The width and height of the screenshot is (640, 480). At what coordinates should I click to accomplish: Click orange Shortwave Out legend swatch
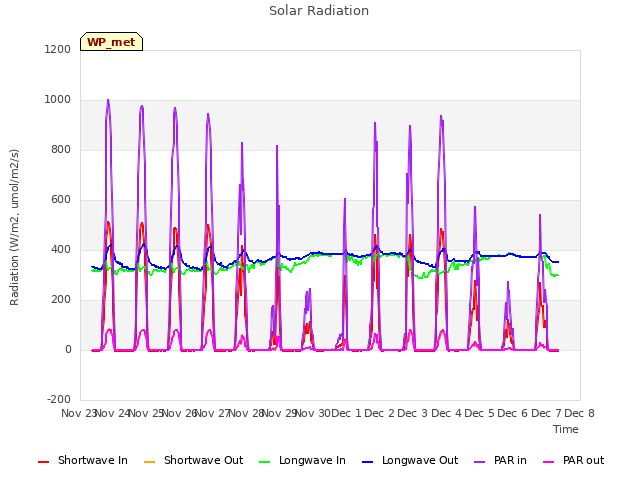tap(150, 462)
